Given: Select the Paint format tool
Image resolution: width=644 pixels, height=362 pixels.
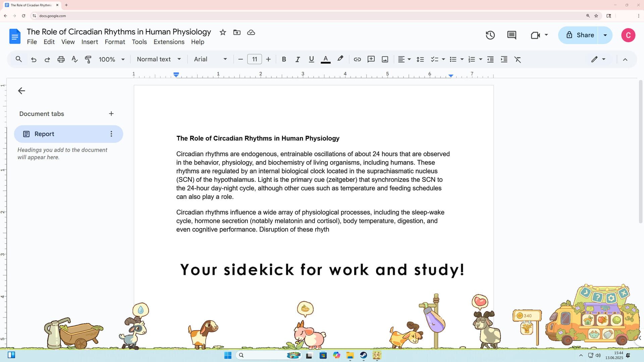Looking at the screenshot, I should pyautogui.click(x=88, y=59).
